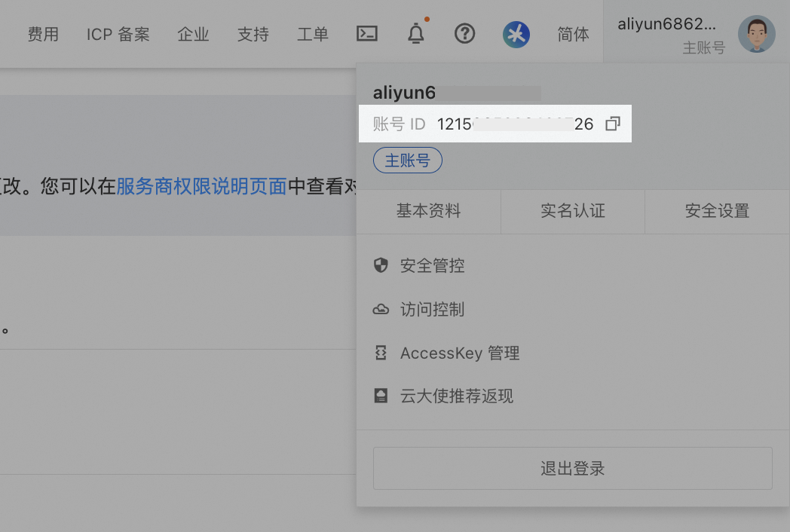Open the 工单 menu
Viewport: 790px width, 532px height.
[312, 34]
